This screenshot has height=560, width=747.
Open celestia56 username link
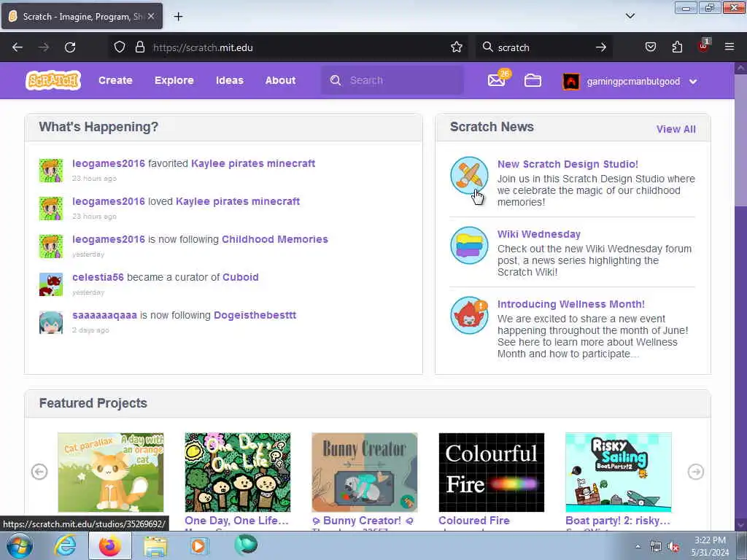(x=98, y=277)
